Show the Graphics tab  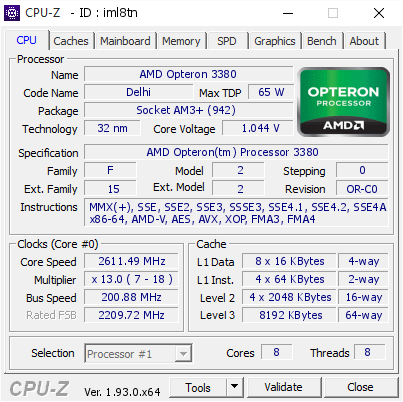point(275,41)
